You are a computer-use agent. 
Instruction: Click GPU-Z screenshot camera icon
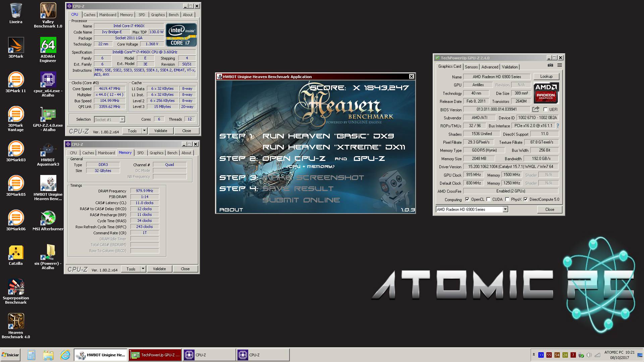click(x=550, y=65)
